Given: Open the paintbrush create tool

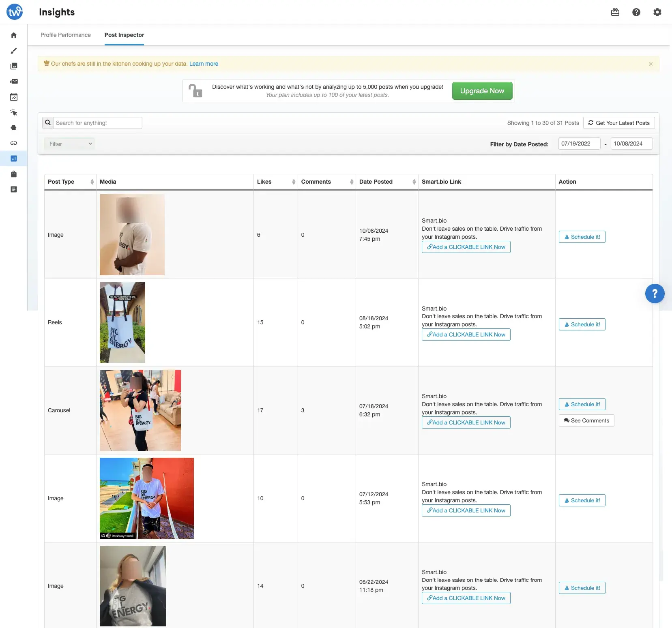Looking at the screenshot, I should 14,51.
